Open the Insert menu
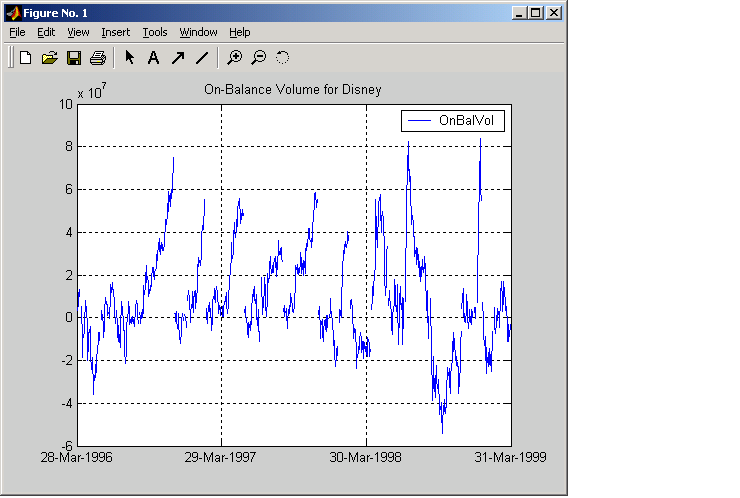 [x=116, y=32]
